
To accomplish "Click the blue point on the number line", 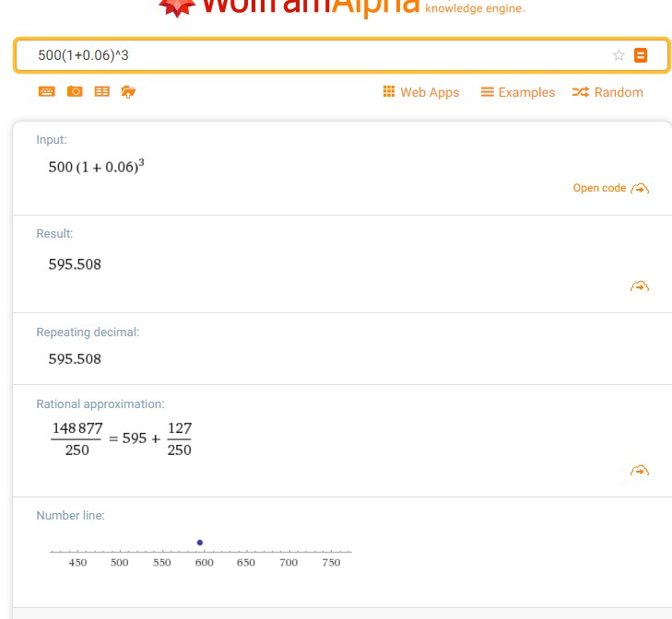I will (200, 543).
